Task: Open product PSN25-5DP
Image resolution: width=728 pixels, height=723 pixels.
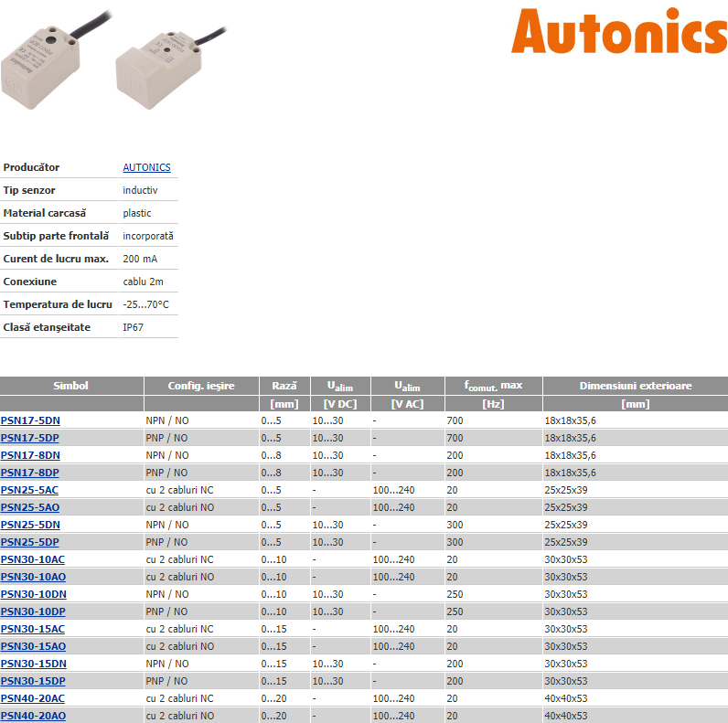Action: coord(29,542)
